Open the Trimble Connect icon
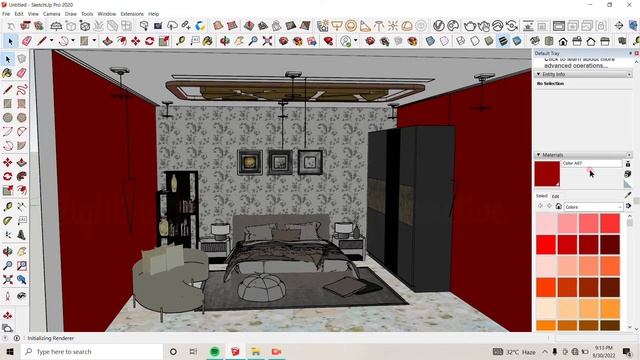Screen dimensions: 640x360 click(x=200, y=26)
